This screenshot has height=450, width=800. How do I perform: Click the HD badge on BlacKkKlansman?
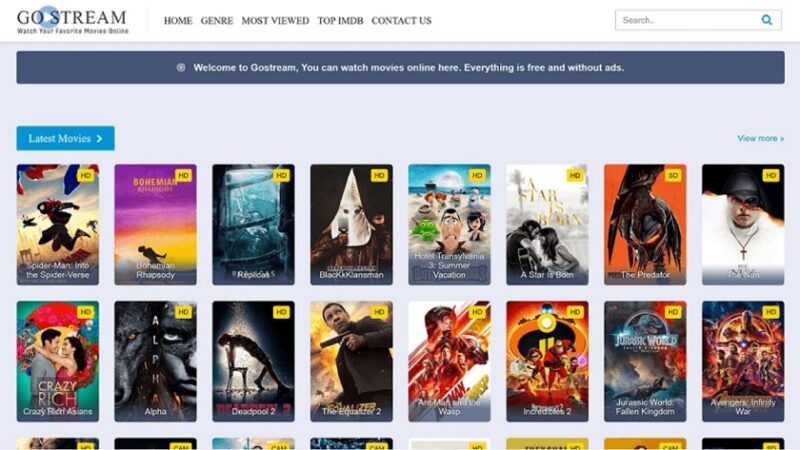click(x=379, y=176)
